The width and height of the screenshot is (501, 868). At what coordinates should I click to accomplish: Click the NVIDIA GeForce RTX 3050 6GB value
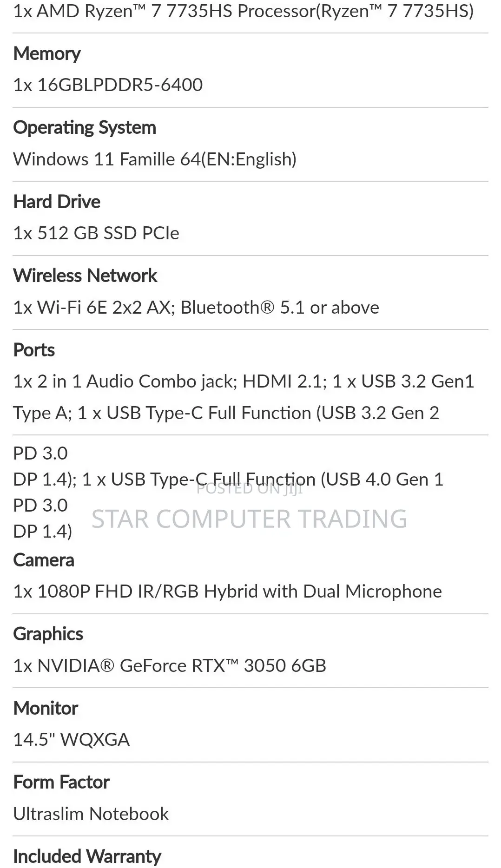click(170, 665)
